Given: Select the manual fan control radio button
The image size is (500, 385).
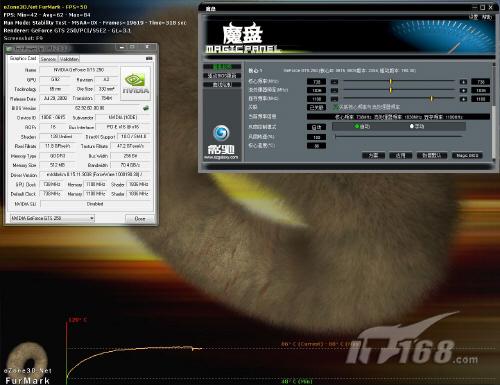Looking at the screenshot, I should [412, 126].
